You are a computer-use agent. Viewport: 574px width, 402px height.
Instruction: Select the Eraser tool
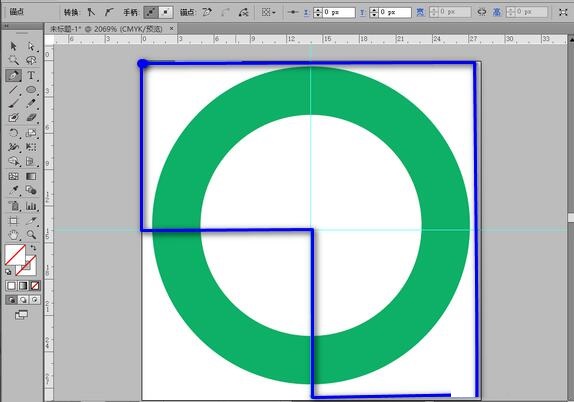coord(31,118)
